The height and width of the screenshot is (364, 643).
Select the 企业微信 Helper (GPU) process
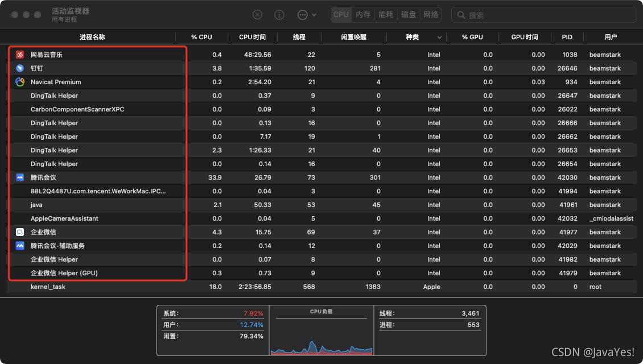click(x=64, y=273)
